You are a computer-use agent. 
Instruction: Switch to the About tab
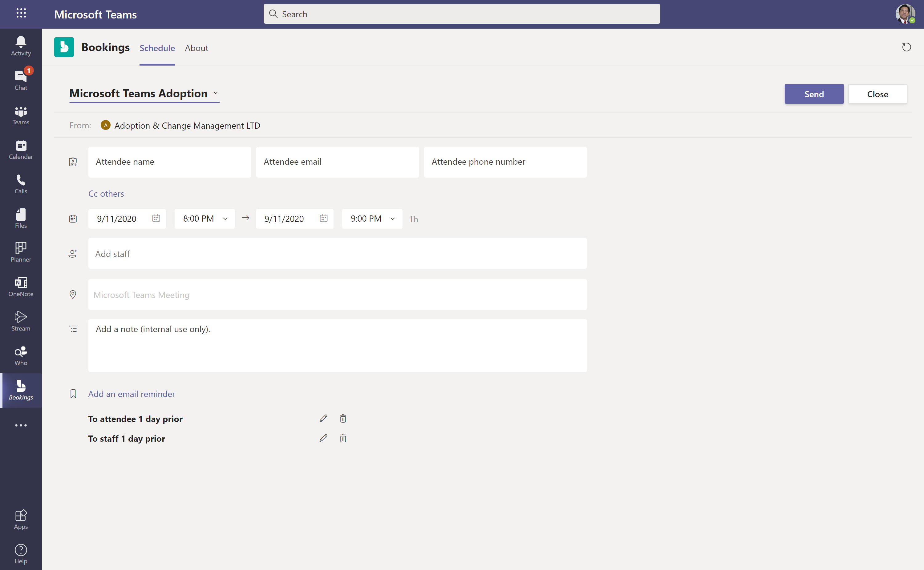tap(197, 48)
